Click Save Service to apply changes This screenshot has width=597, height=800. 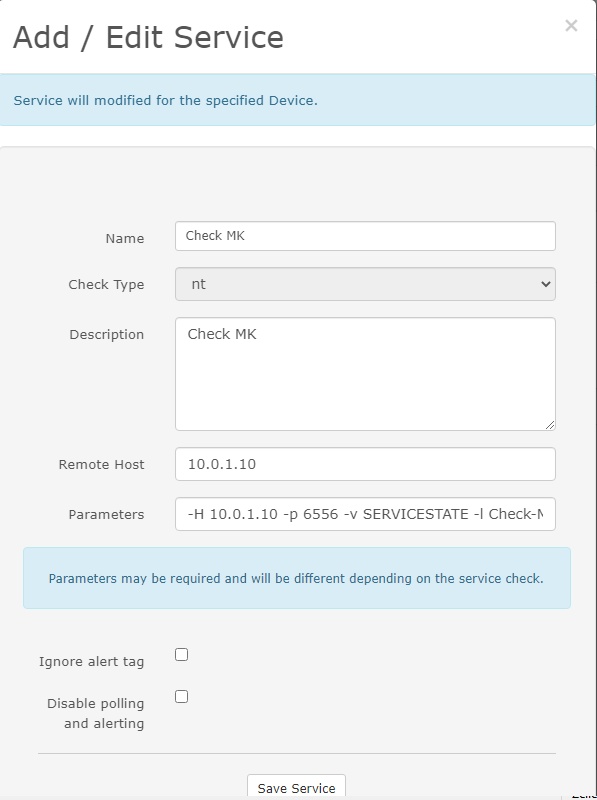(x=296, y=787)
